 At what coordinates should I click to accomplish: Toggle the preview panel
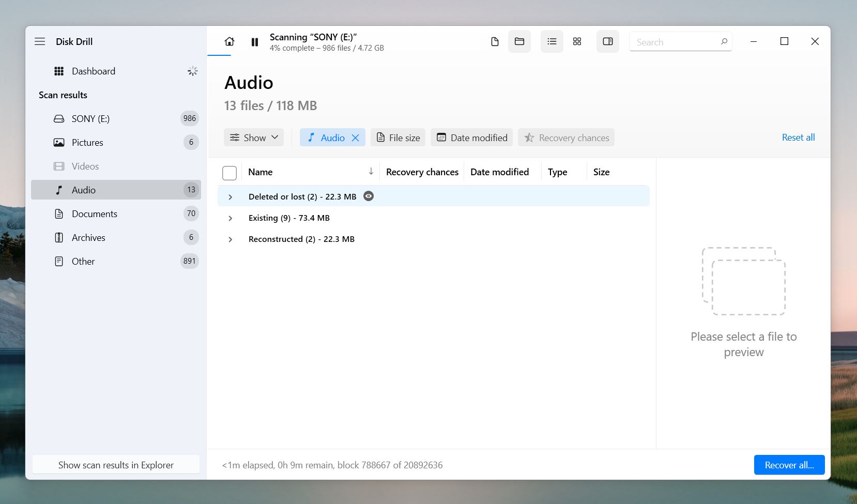tap(608, 41)
